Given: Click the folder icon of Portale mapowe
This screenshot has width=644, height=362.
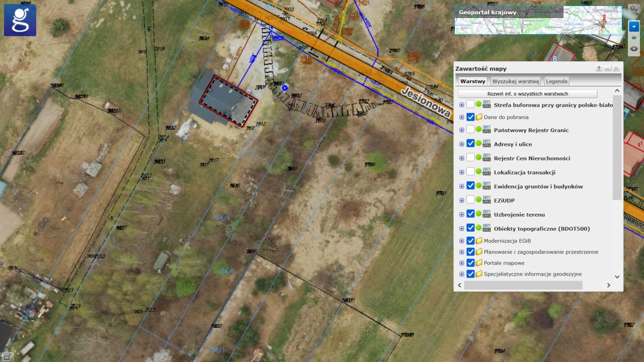Looking at the screenshot, I should pyautogui.click(x=479, y=263).
